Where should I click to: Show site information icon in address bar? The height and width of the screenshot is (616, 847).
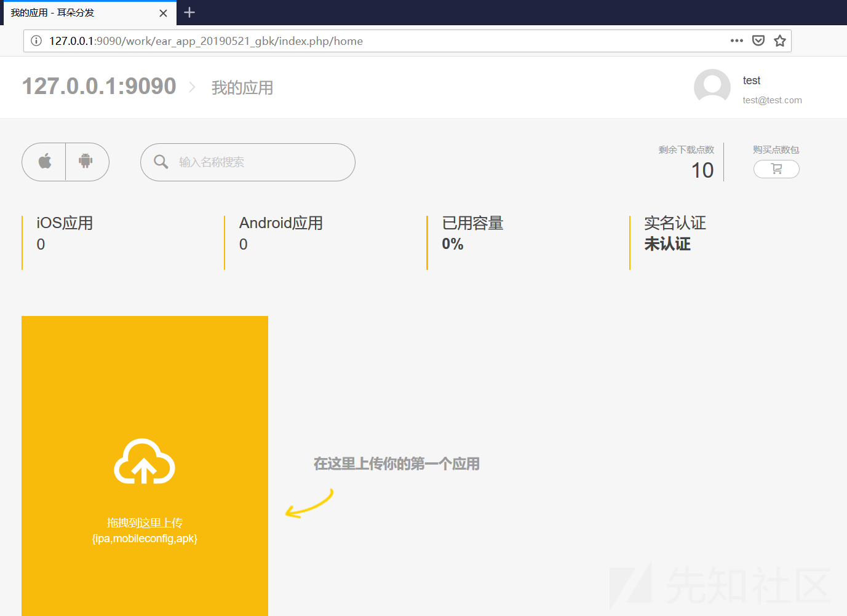[36, 41]
